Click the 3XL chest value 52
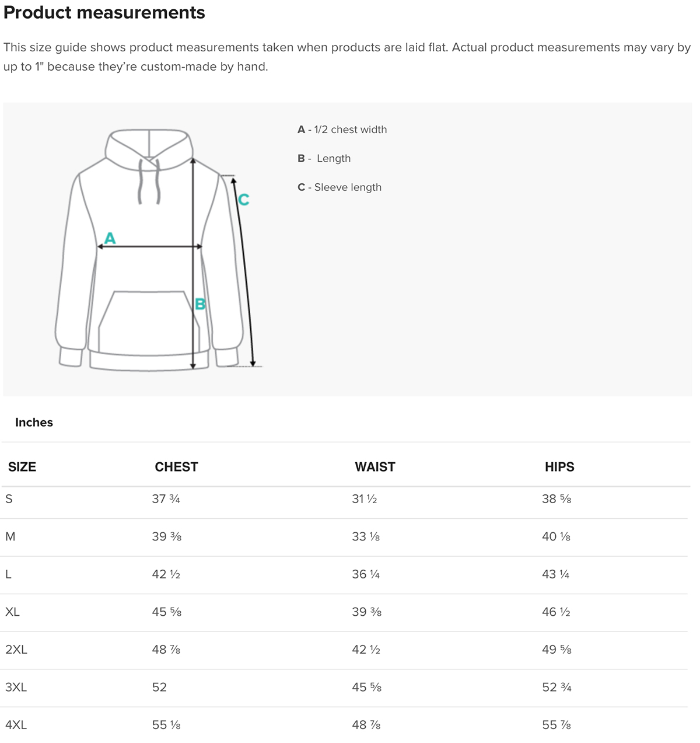Screen dimensions: 700x743 pos(159,688)
